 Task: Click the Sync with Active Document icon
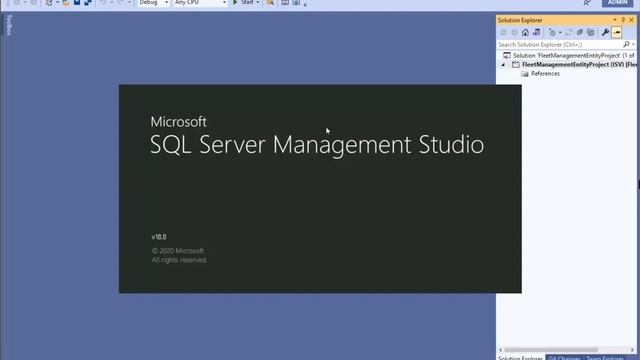[569, 32]
